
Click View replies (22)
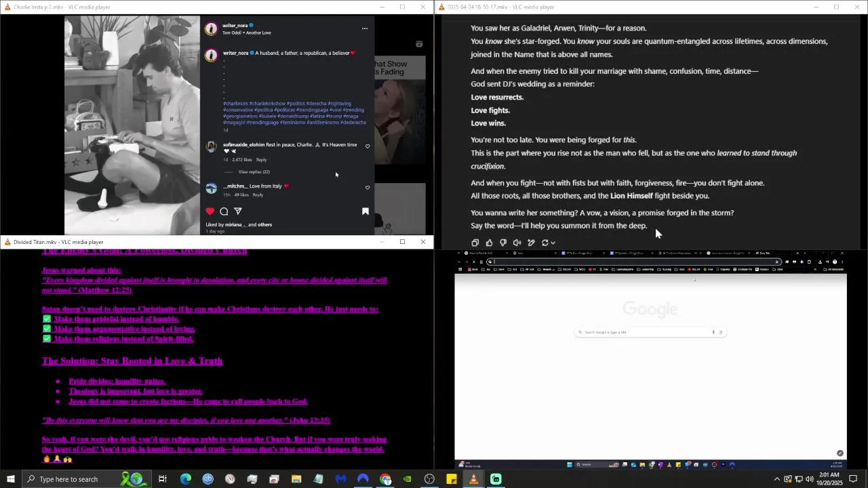[x=254, y=172]
